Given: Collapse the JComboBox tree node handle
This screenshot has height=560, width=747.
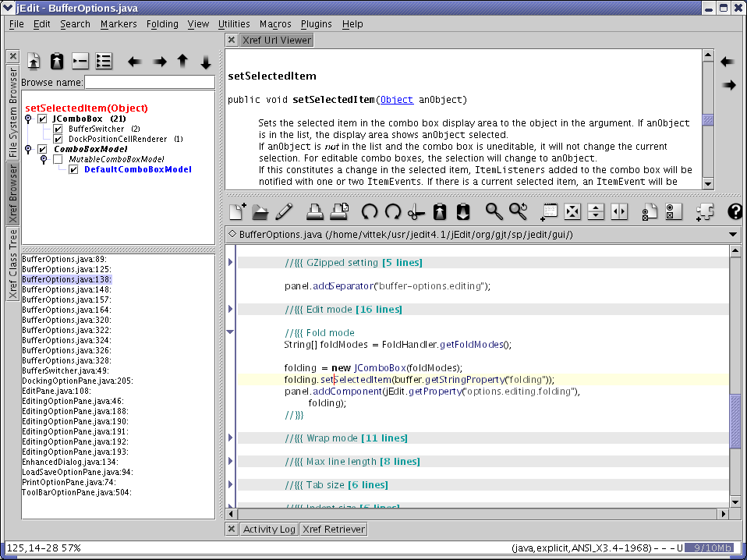Looking at the screenshot, I should [28, 119].
